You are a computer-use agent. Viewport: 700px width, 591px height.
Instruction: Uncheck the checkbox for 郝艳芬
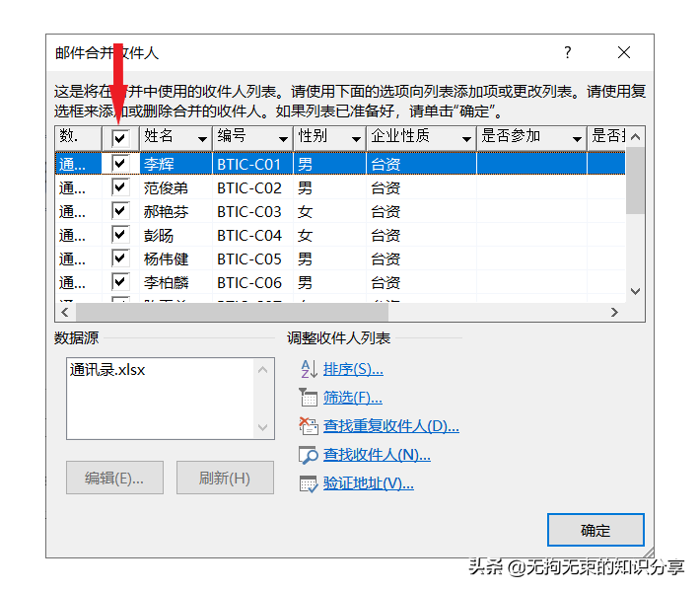tap(120, 210)
